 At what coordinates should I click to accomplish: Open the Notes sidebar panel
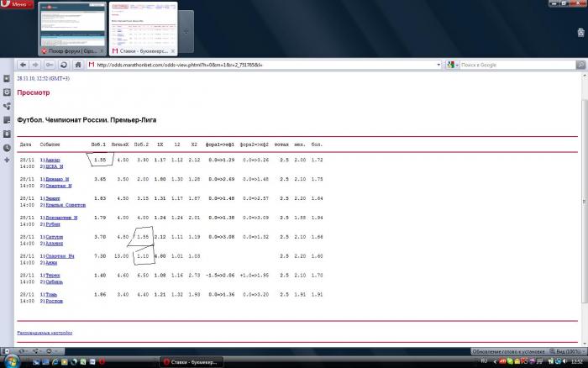tap(7, 120)
